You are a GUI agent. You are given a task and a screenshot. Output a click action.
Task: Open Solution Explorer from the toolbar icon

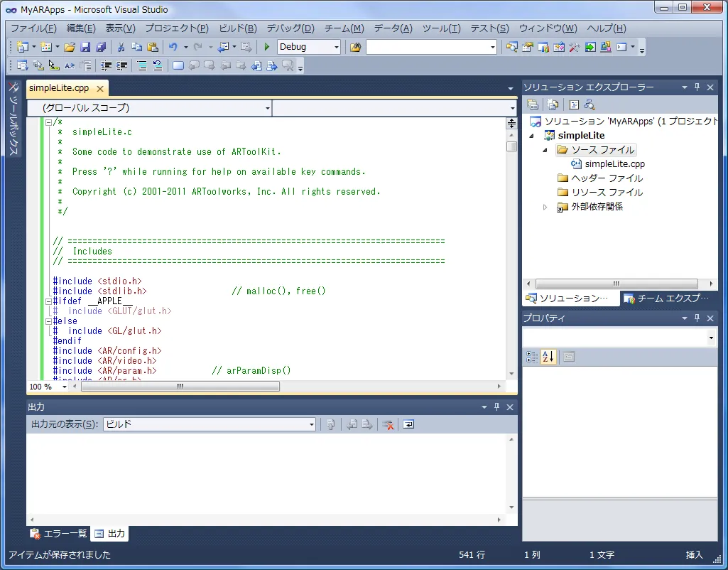click(x=511, y=47)
